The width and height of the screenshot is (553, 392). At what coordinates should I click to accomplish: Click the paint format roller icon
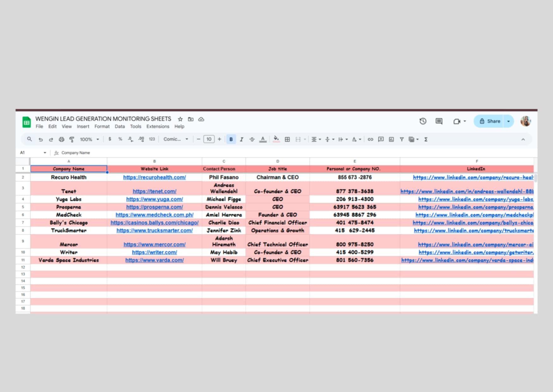(x=72, y=139)
